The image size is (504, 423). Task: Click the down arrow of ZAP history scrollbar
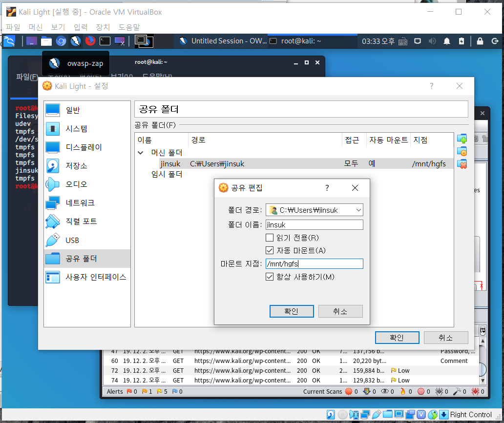click(483, 381)
